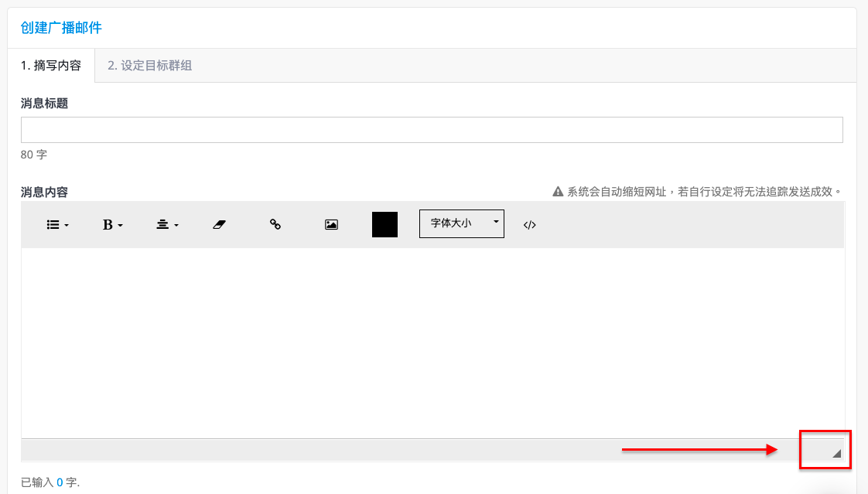
Task: Open the bold text style dropdown
Action: point(112,225)
